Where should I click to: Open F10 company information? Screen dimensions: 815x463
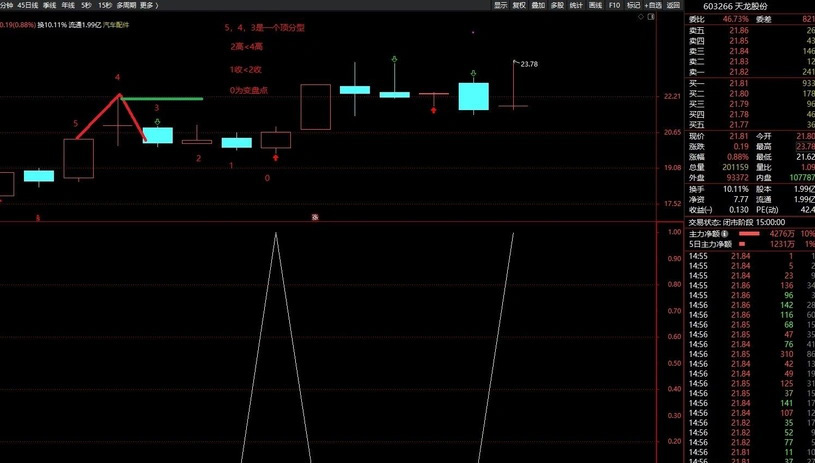coord(614,5)
